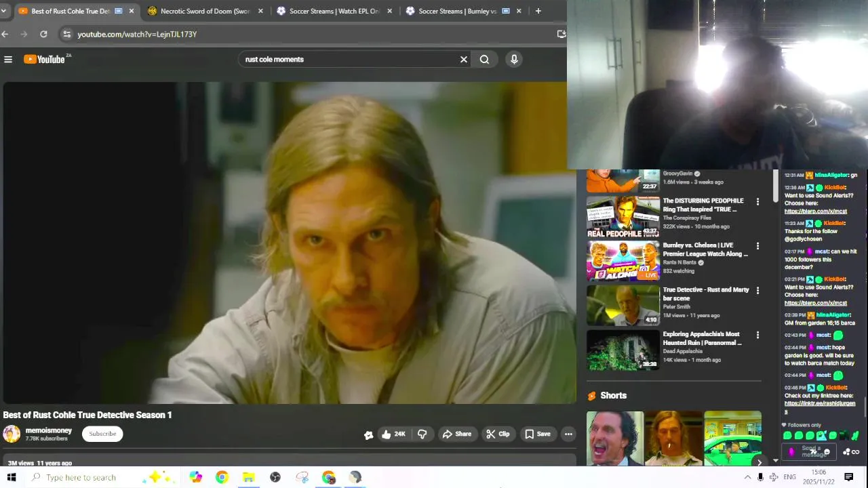Save the video to a playlist

pyautogui.click(x=537, y=434)
